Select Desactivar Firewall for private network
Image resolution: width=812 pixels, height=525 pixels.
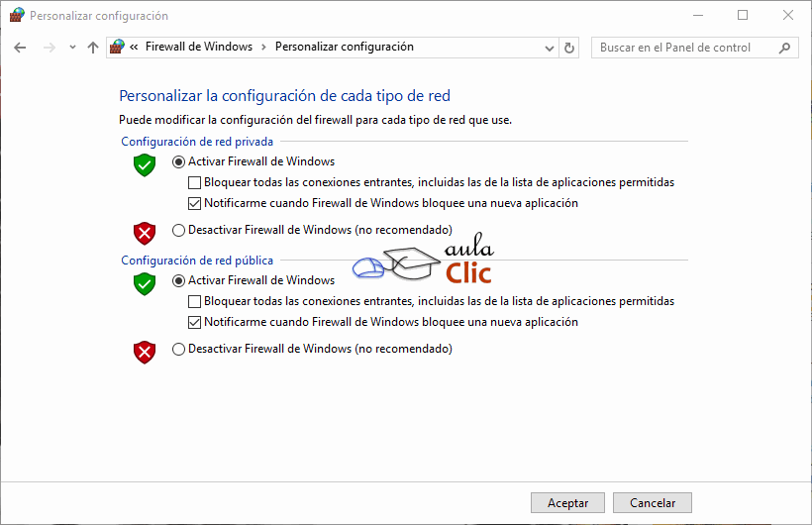click(178, 230)
